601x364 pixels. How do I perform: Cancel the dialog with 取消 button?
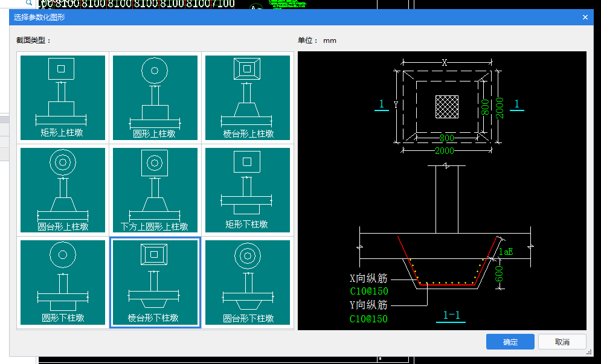[562, 342]
